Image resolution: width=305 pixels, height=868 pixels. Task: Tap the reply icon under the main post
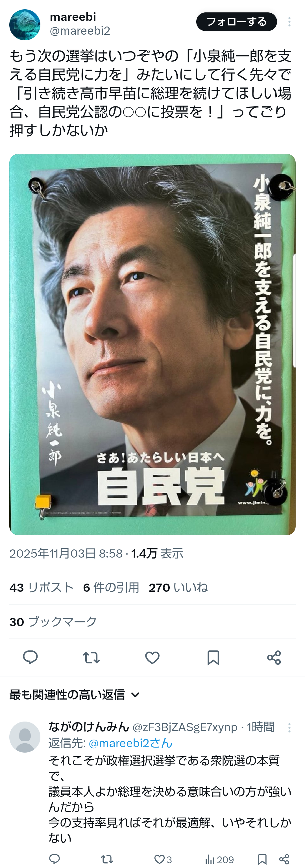pyautogui.click(x=30, y=657)
